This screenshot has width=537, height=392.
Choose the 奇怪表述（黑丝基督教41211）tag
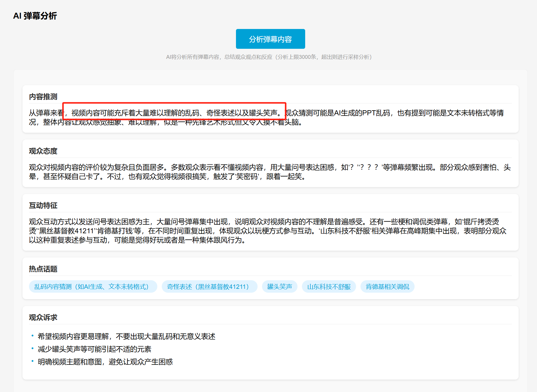209,286
